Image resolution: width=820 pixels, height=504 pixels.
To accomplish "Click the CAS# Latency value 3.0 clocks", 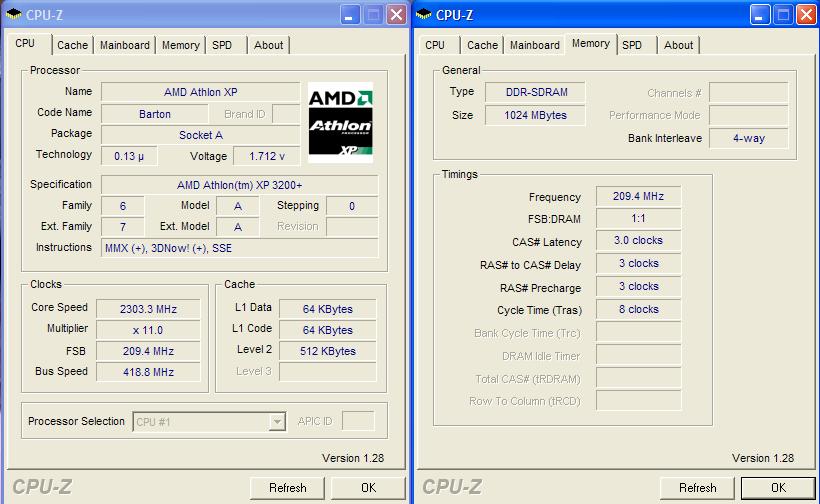I will tap(639, 240).
